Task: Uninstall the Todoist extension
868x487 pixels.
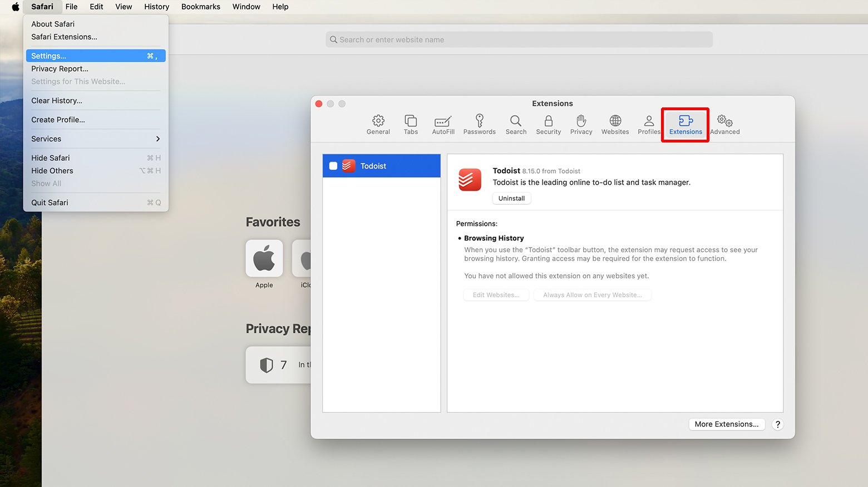Action: point(511,198)
